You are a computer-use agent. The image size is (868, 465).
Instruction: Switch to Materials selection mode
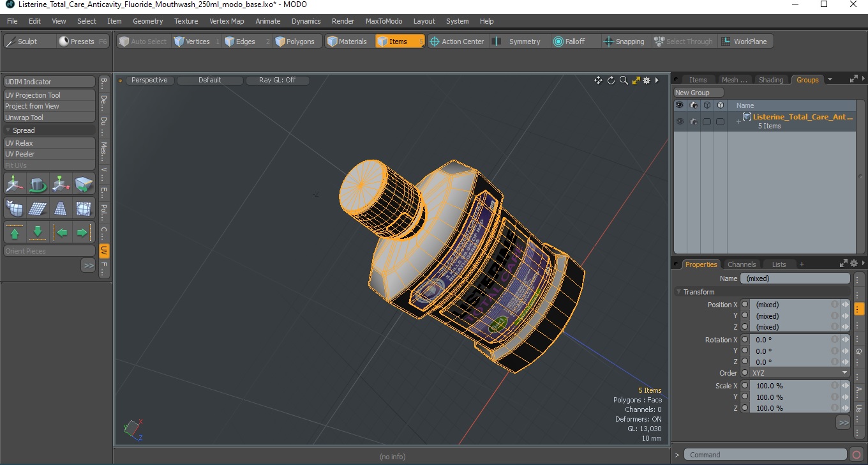[x=349, y=42]
